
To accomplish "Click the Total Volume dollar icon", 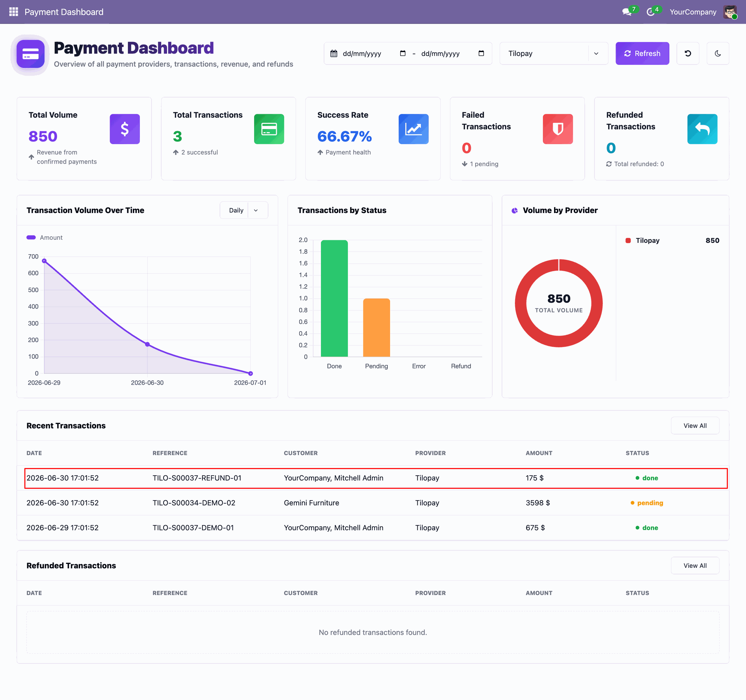I will click(125, 129).
